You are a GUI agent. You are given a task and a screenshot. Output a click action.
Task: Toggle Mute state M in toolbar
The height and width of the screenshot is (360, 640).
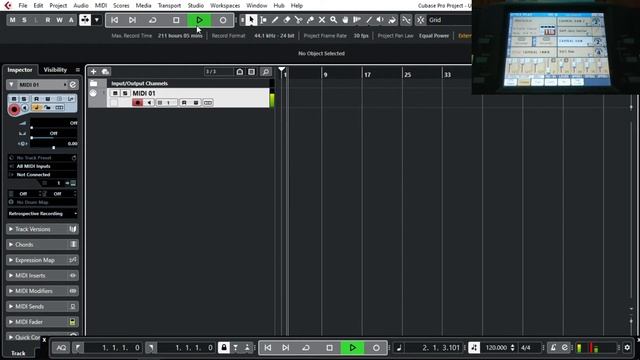tap(13, 20)
